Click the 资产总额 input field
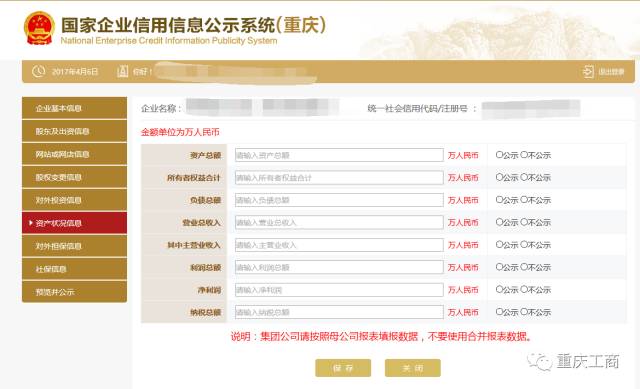The image size is (640, 389). 339,155
